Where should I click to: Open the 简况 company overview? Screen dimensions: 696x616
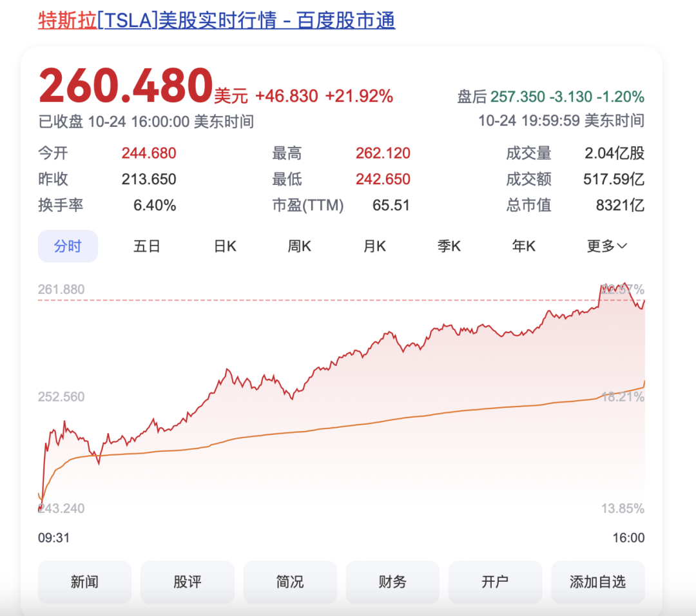(289, 582)
